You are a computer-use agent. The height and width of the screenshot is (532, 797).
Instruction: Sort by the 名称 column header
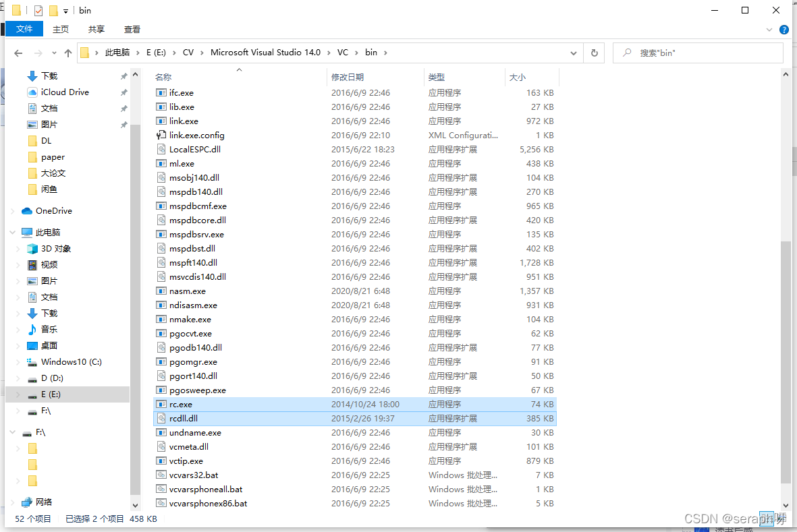coord(240,77)
